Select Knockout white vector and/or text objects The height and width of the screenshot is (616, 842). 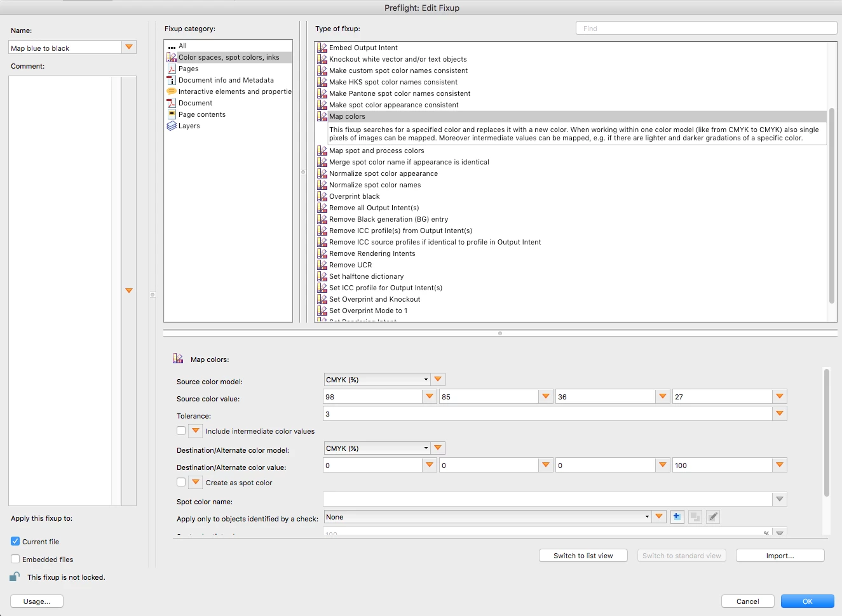point(398,59)
